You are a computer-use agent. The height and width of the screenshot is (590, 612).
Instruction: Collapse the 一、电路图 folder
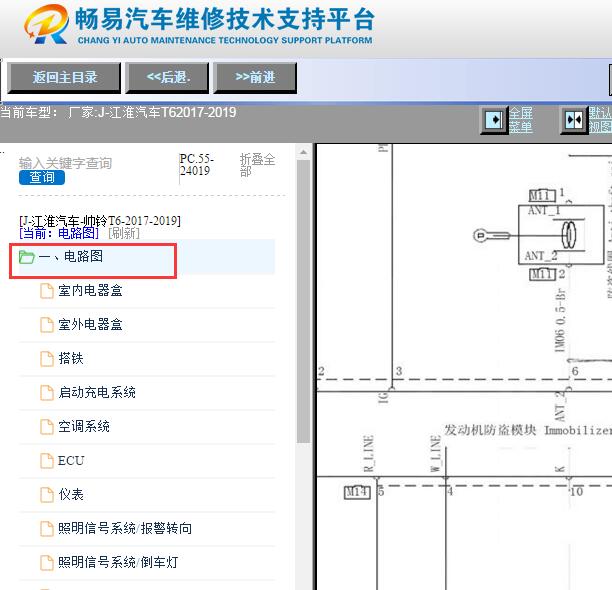click(70, 256)
